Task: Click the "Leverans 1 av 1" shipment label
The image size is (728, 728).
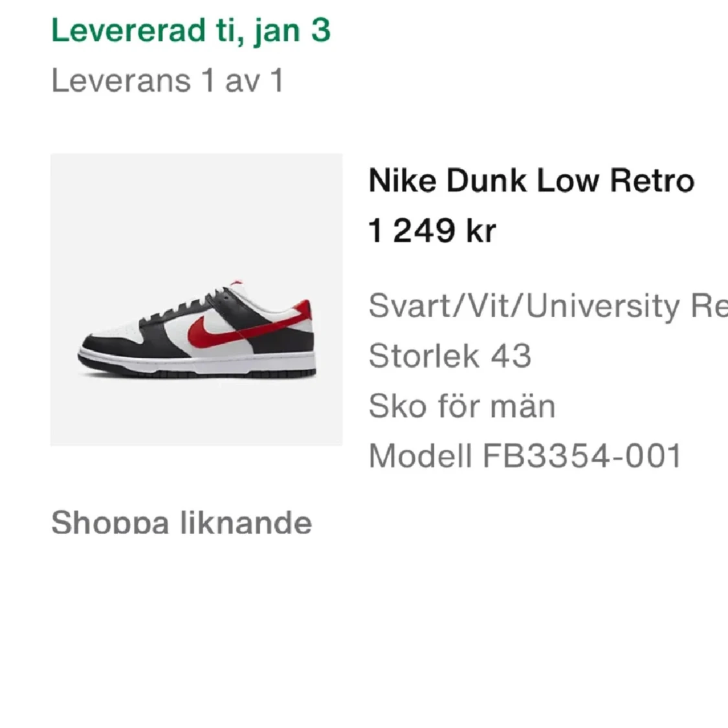Action: 170,80
